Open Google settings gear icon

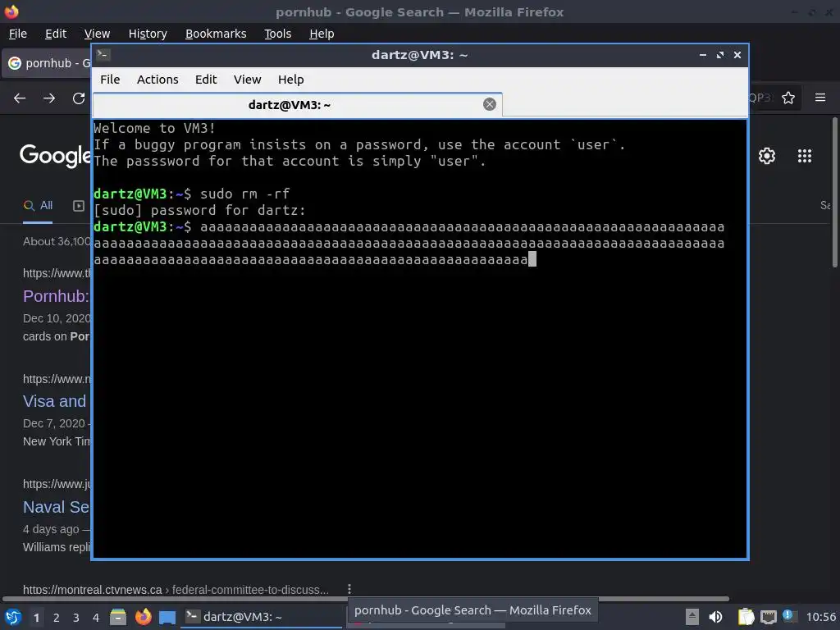767,156
